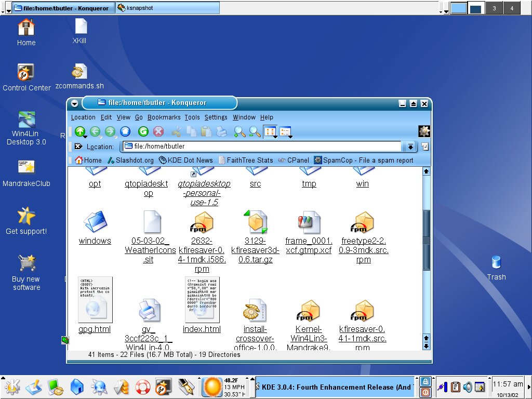Open the Slashdot.org bookmark link
The width and height of the screenshot is (532, 399).
point(130,160)
